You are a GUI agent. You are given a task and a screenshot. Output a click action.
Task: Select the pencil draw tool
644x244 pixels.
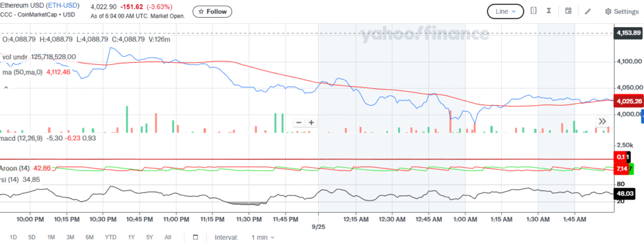(588, 11)
